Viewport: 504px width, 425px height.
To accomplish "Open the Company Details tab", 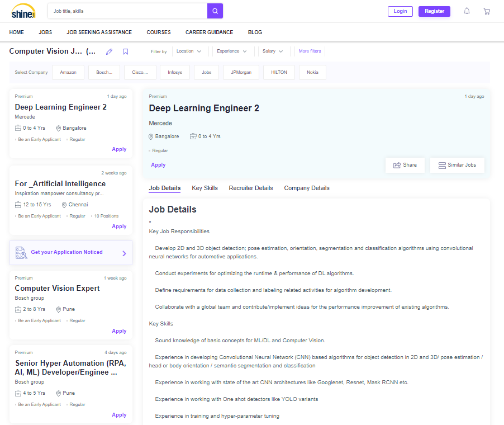I will 307,188.
